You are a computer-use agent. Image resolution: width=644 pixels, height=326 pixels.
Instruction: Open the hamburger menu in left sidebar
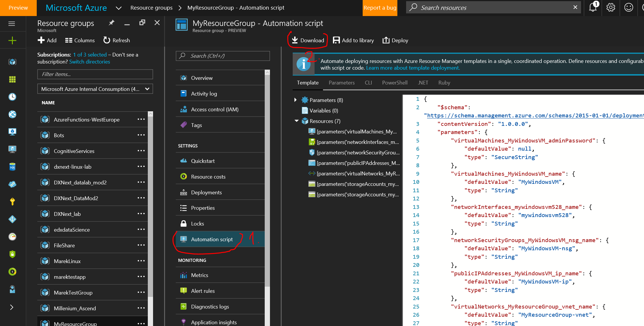[x=12, y=24]
